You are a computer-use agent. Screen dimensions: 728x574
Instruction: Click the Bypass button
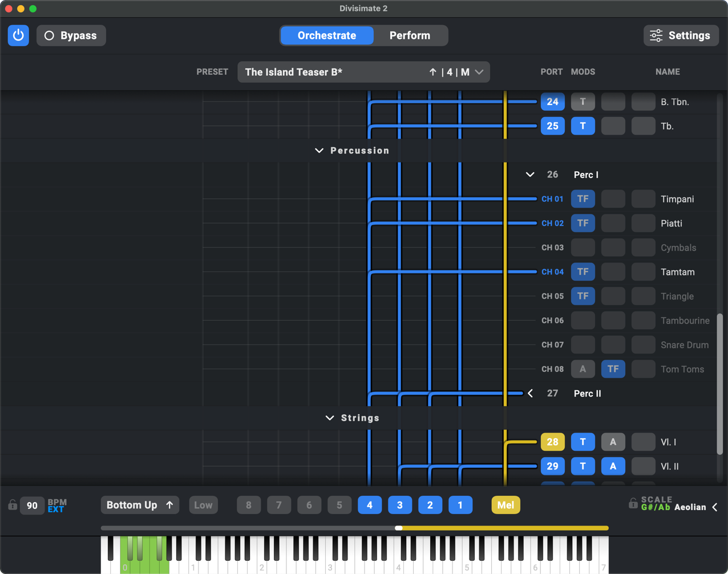pyautogui.click(x=71, y=35)
